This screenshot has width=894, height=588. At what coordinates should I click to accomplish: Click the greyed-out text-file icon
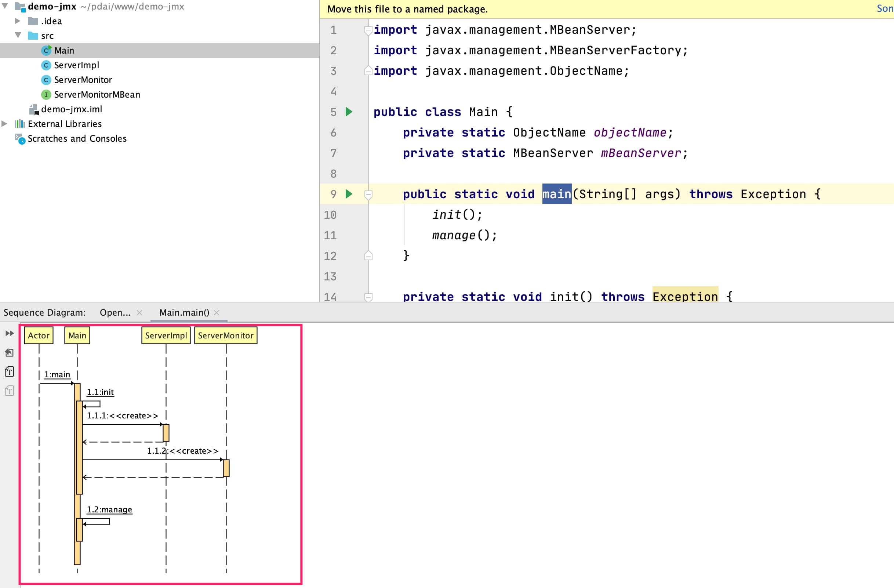pos(10,391)
